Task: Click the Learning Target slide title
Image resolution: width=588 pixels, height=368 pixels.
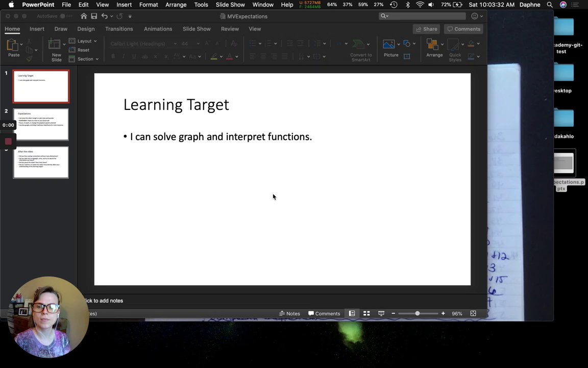Action: (x=176, y=104)
